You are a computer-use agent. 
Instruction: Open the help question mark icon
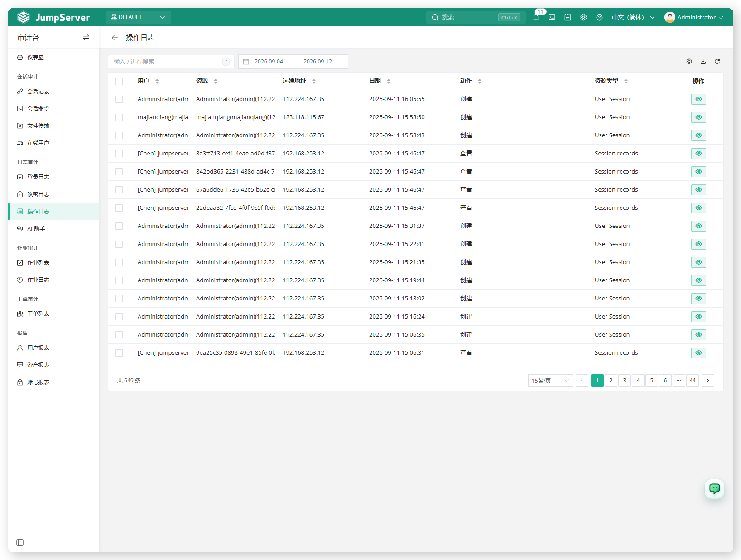pyautogui.click(x=599, y=17)
